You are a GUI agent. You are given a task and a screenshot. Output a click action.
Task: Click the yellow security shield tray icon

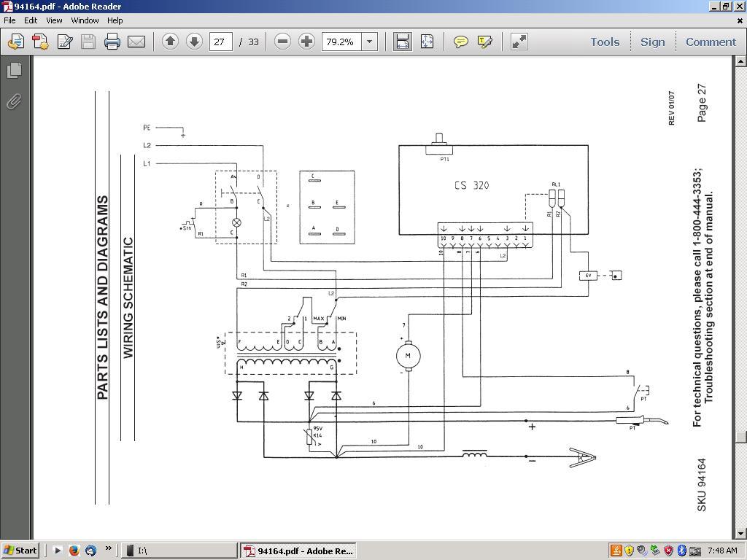tap(629, 551)
